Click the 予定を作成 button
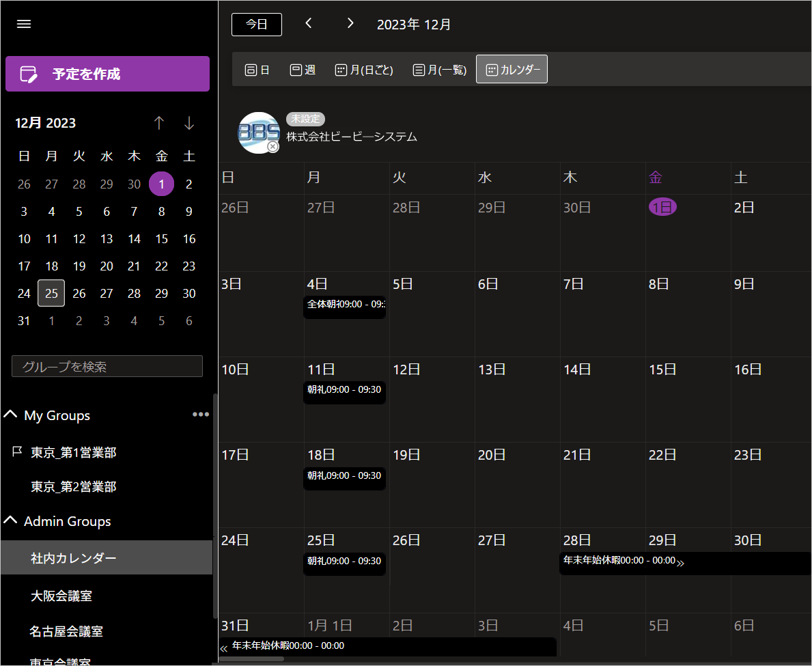Viewport: 812px width, 666px height. tap(108, 74)
